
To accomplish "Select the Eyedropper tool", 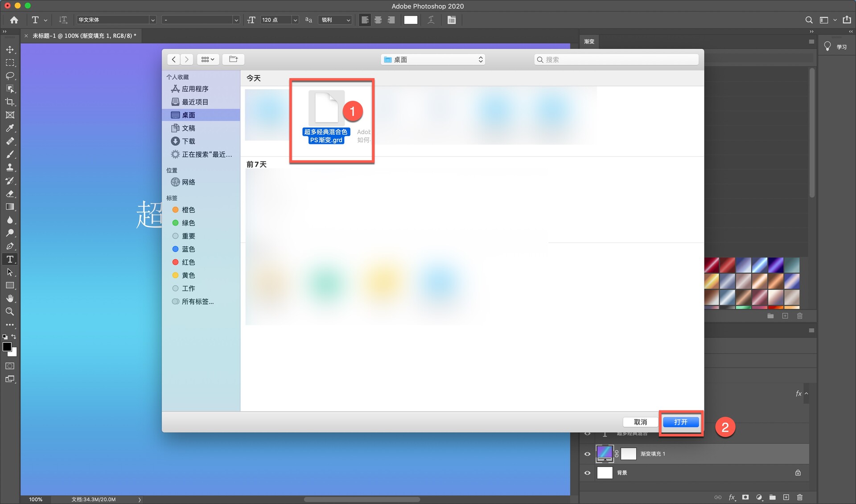I will click(x=10, y=128).
